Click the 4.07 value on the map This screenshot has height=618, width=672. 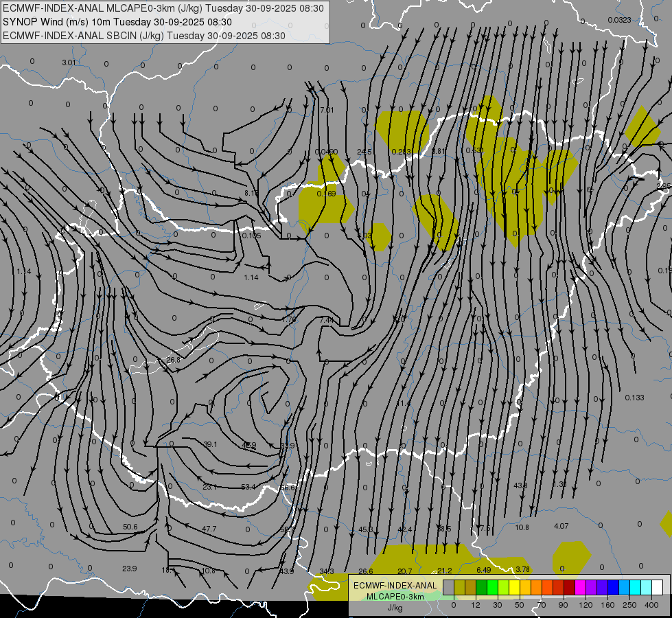561,526
